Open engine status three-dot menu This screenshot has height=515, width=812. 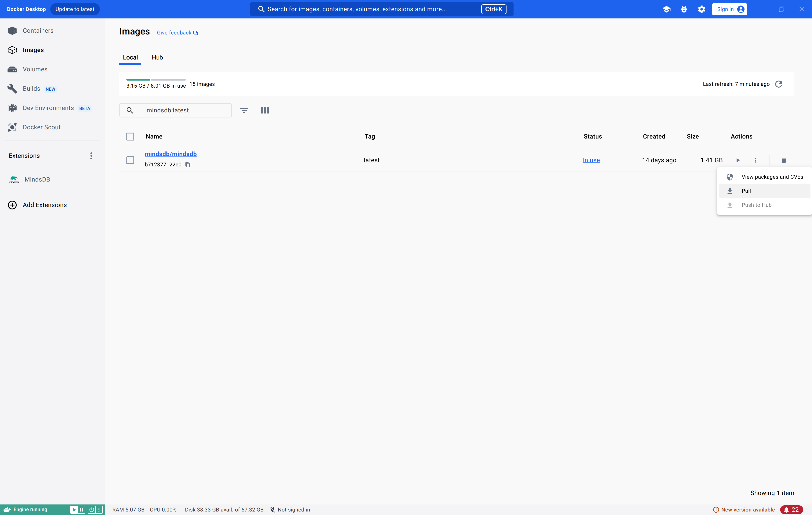point(99,510)
